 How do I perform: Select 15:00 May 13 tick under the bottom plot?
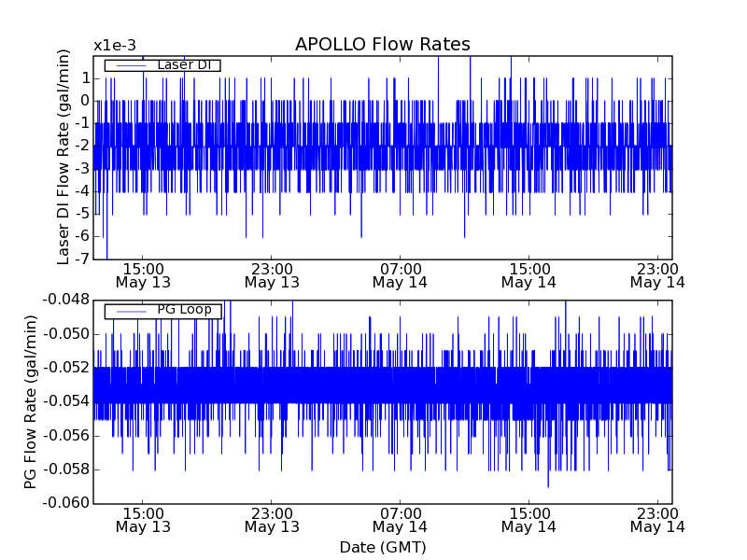coord(143,519)
